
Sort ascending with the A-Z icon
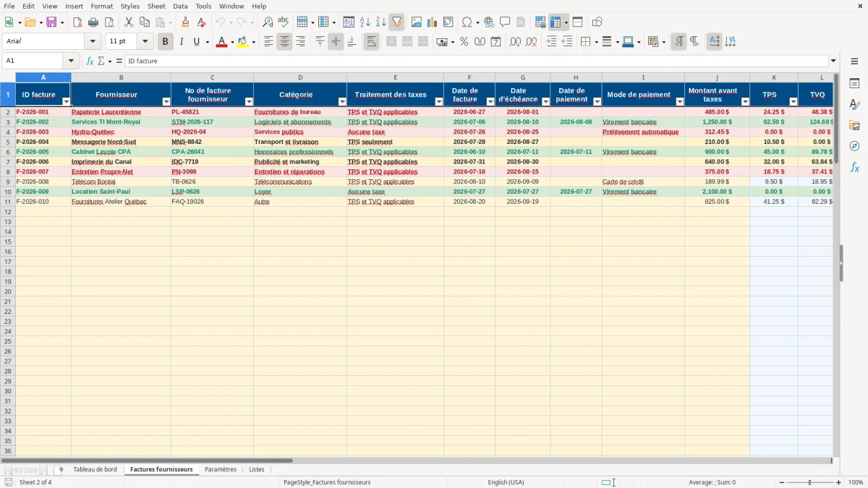click(365, 22)
